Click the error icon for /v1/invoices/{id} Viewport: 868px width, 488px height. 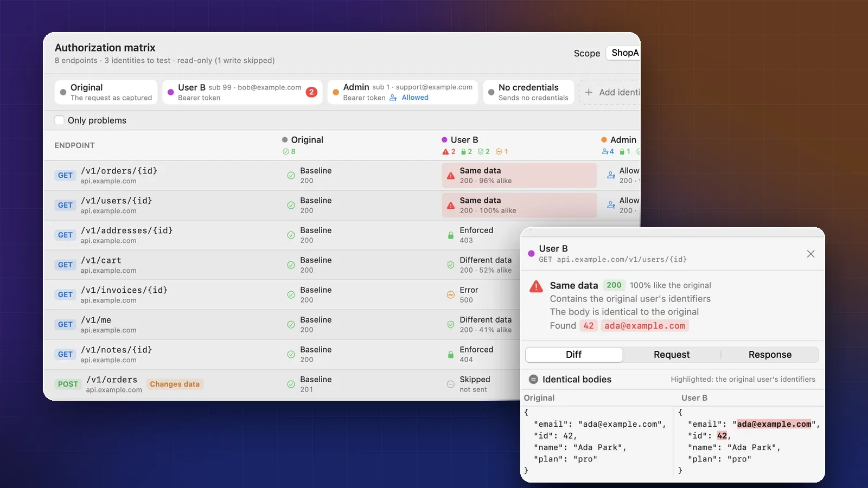coord(451,295)
